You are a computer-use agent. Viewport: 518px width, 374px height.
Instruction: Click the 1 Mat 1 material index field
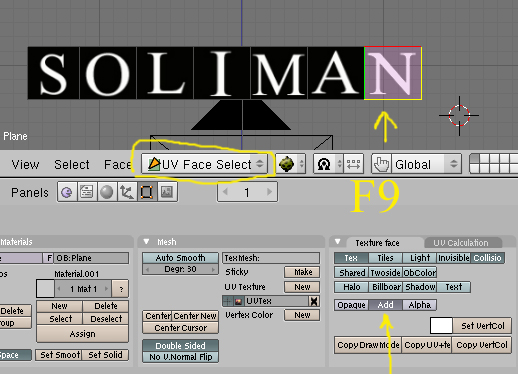click(83, 289)
